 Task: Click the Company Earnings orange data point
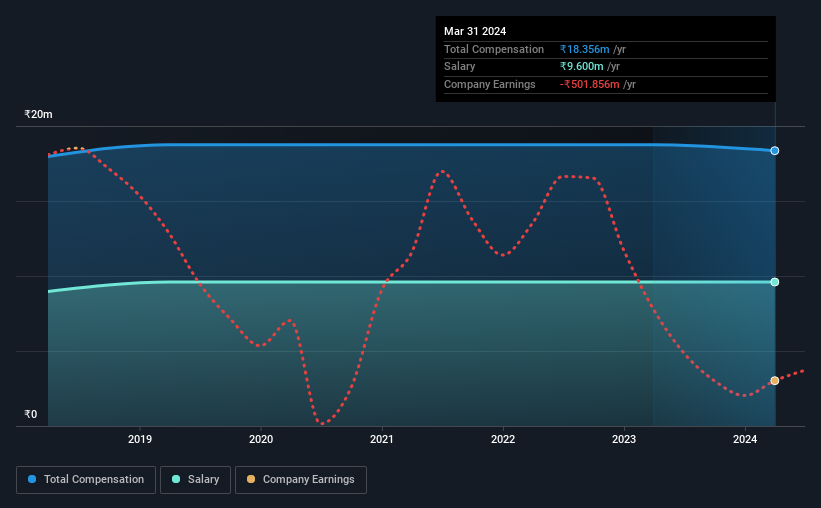click(774, 381)
